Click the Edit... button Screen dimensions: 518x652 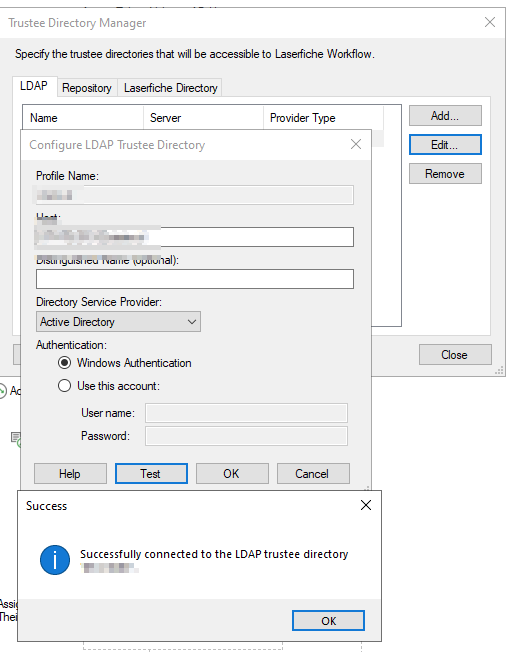pyautogui.click(x=445, y=145)
